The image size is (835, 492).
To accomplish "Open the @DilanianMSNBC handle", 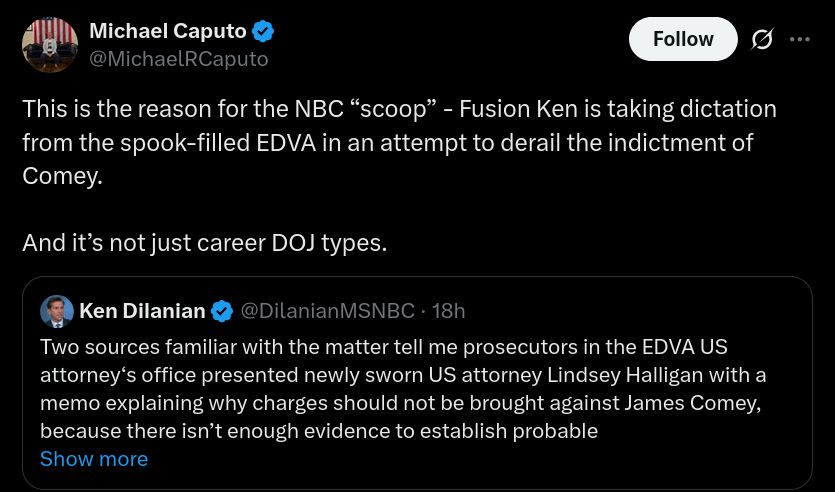I will click(327, 311).
